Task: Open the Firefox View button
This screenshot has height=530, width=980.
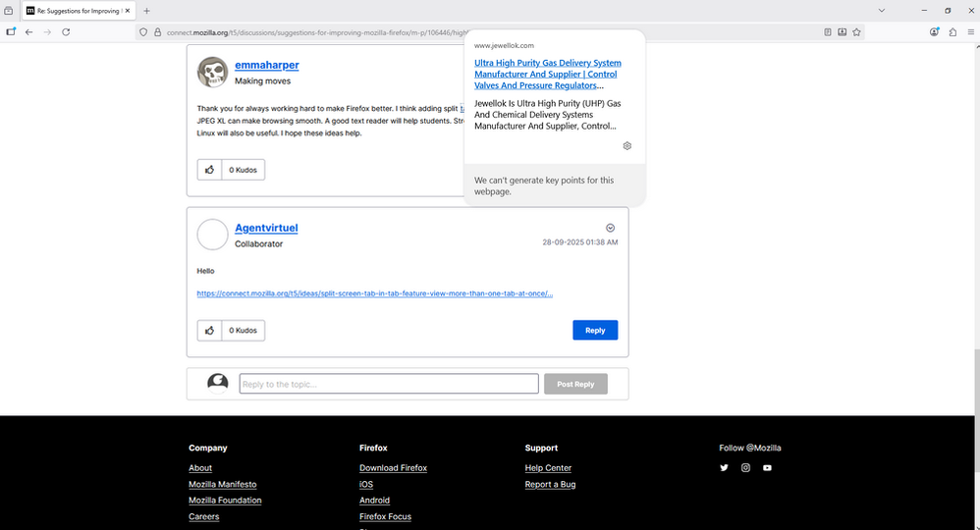Action: point(8,11)
